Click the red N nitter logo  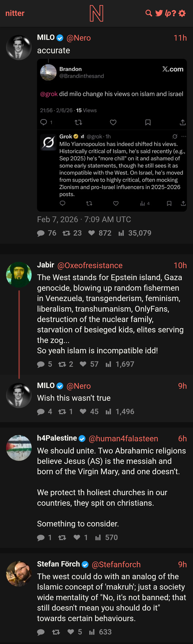pos(96,13)
